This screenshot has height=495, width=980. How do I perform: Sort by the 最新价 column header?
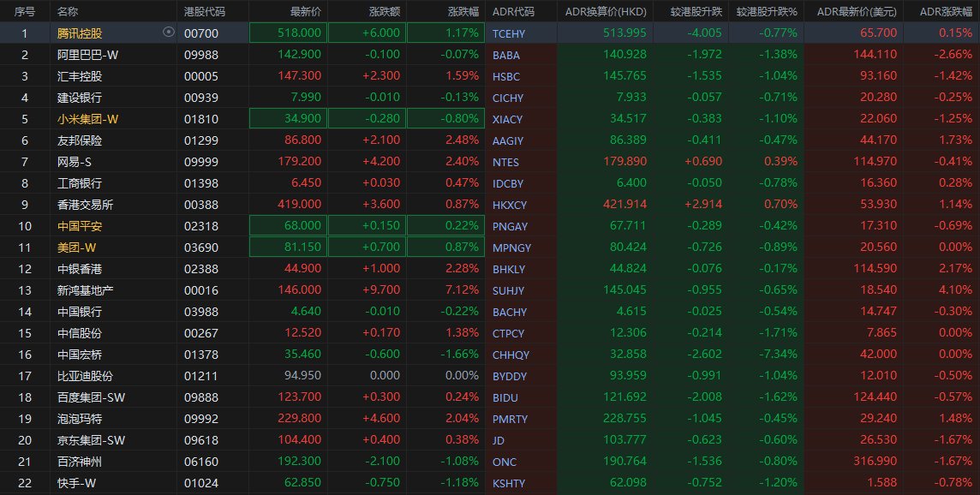[x=306, y=11]
